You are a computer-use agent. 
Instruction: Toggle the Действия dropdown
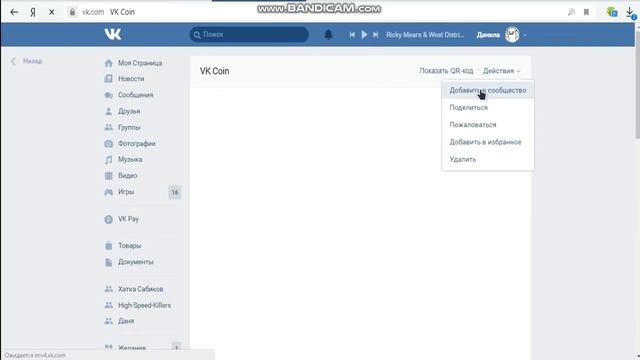pos(502,71)
